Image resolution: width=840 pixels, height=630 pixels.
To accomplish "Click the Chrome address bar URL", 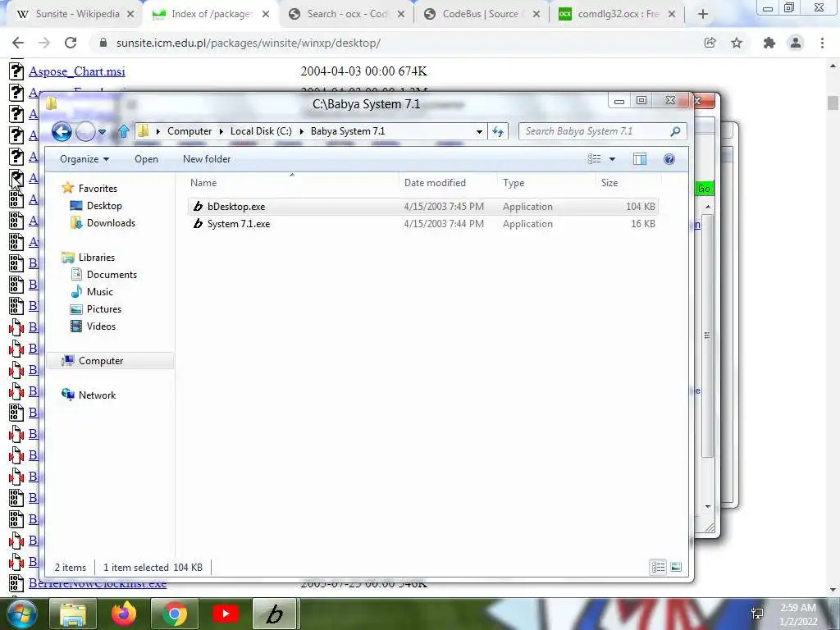I will (248, 43).
